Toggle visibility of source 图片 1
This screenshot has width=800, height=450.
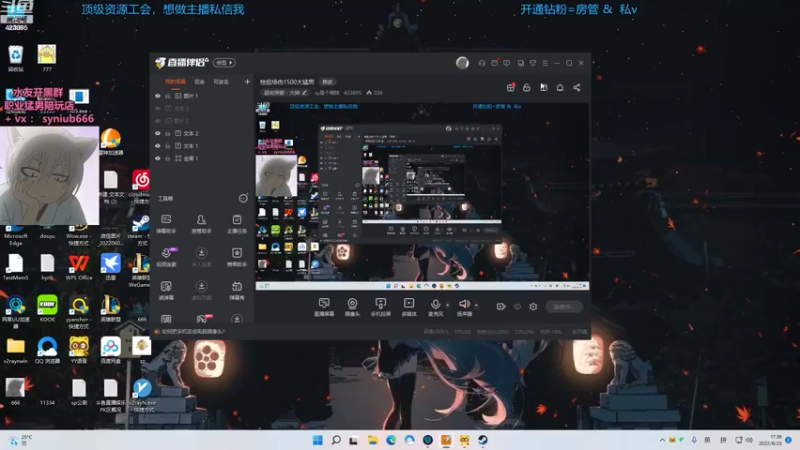[x=158, y=96]
